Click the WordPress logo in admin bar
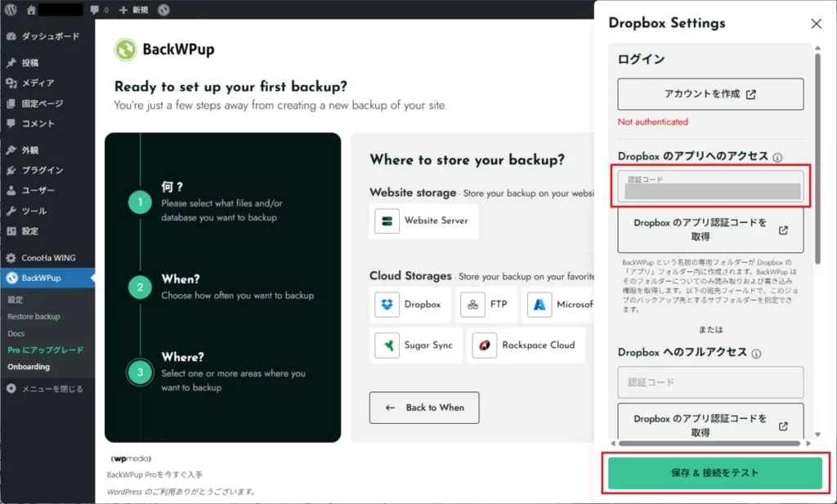The width and height of the screenshot is (837, 504). (x=11, y=10)
